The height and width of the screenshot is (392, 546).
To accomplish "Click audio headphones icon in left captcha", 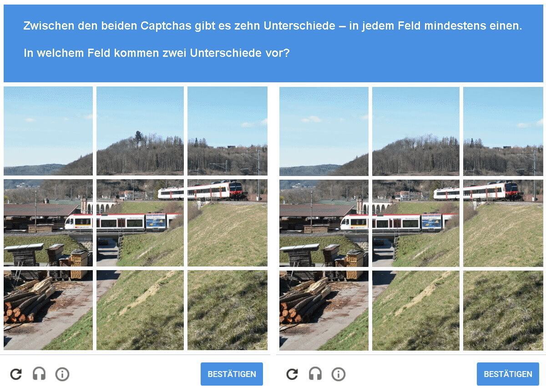I will coord(39,374).
